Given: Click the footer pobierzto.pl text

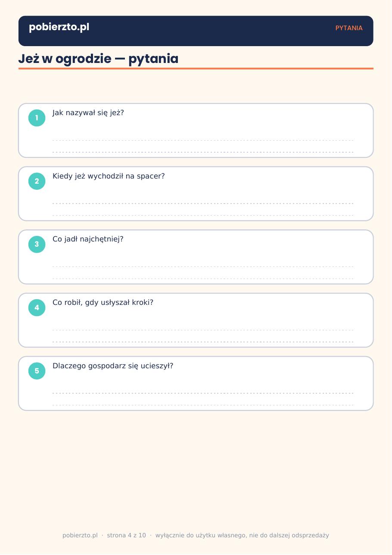Looking at the screenshot, I should tap(80, 536).
